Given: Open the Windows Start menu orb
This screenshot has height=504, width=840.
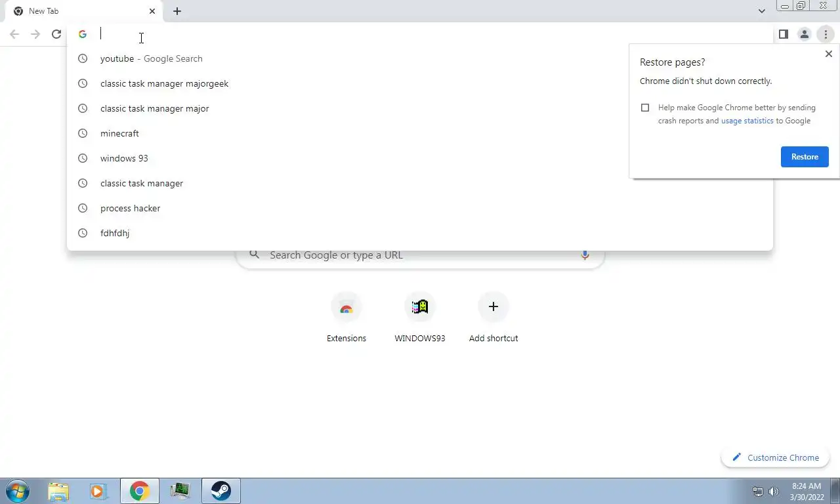Looking at the screenshot, I should pos(18,491).
